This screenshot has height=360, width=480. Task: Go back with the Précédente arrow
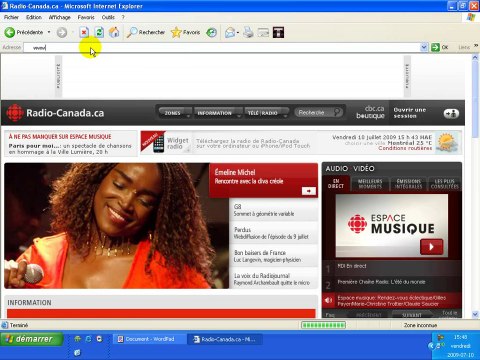tap(10, 32)
